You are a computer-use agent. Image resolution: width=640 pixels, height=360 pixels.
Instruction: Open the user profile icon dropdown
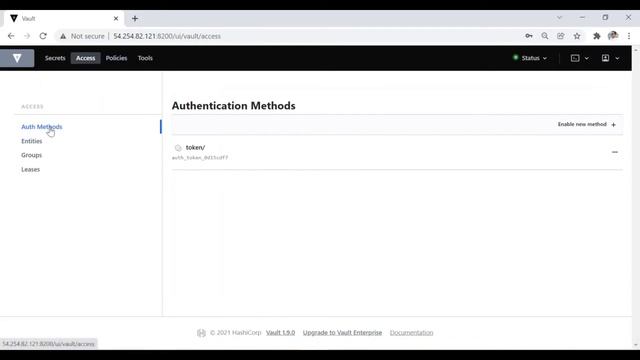pos(611,58)
